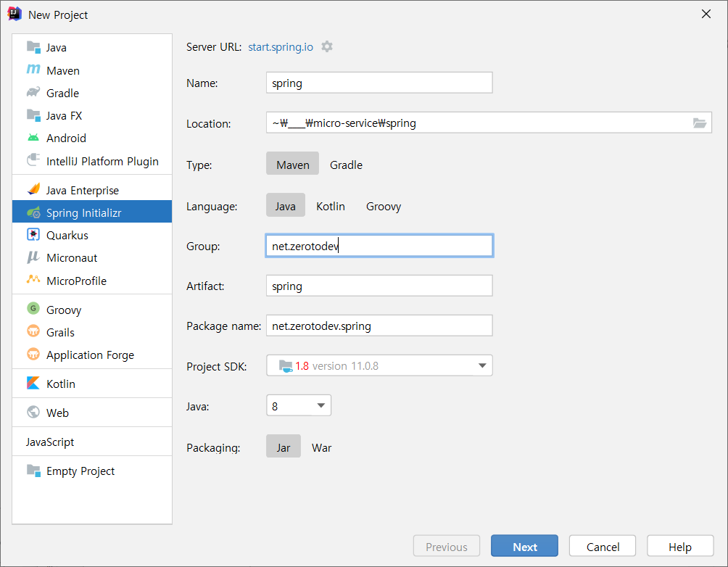Open the start.spring.io server link
Image resolution: width=728 pixels, height=567 pixels.
281,47
